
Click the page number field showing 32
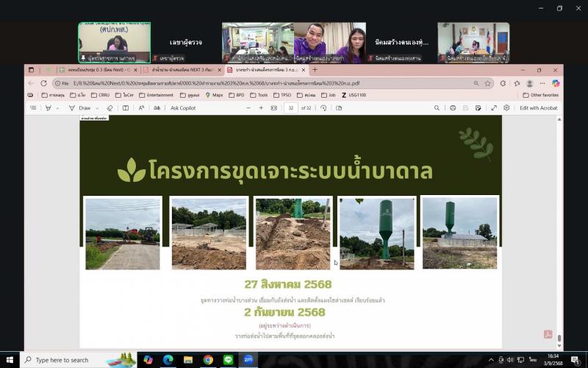[x=290, y=108]
